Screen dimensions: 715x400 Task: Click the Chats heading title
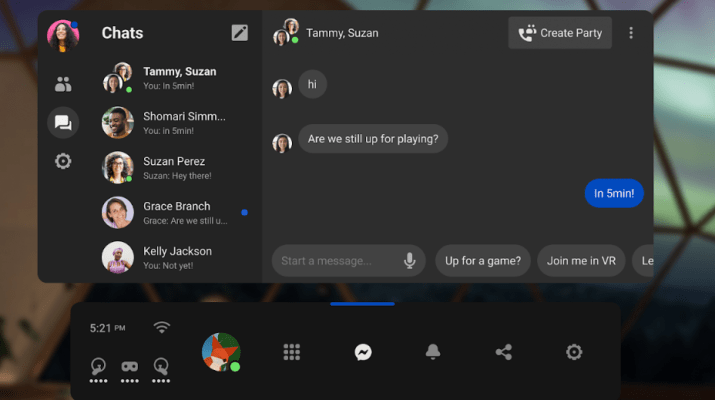coord(122,33)
